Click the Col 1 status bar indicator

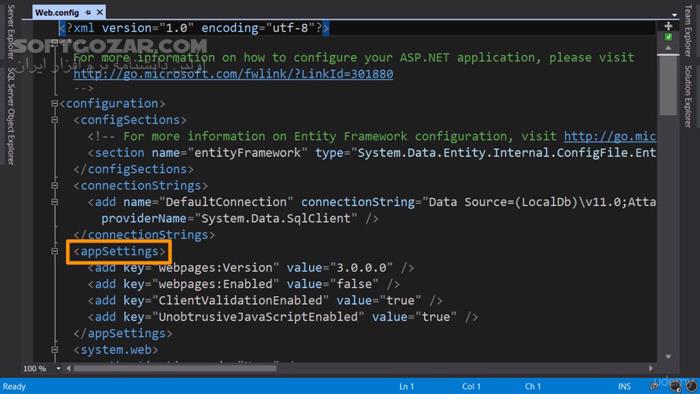(x=471, y=386)
